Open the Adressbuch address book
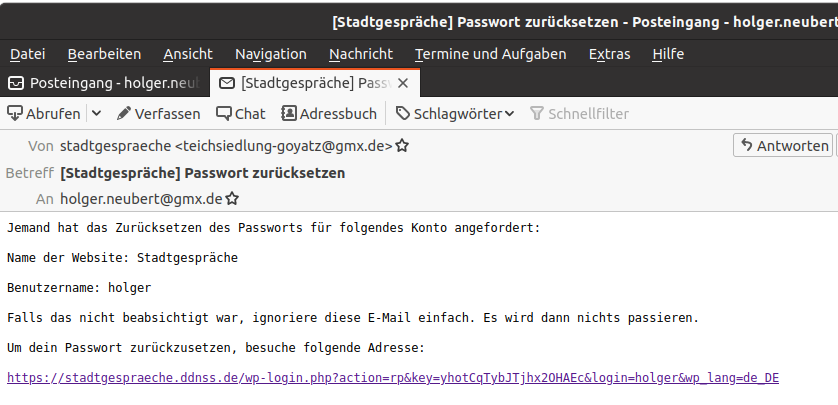838x405 pixels. point(329,114)
